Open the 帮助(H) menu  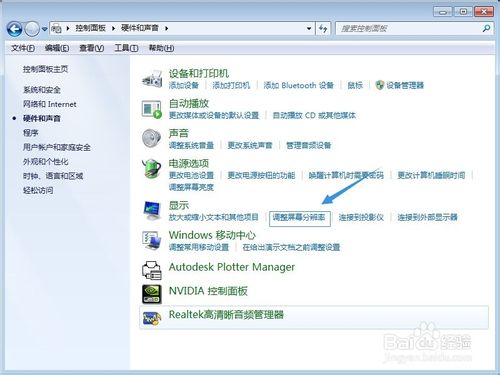pos(161,48)
